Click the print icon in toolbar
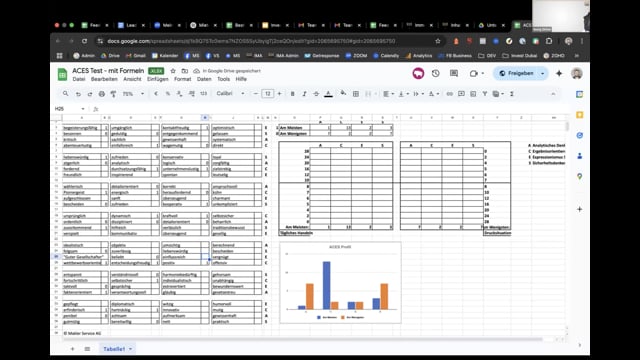Screen dimensions: 640x360 102,94
